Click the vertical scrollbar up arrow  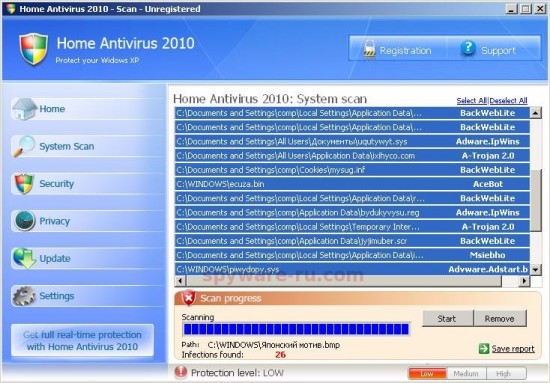536,113
